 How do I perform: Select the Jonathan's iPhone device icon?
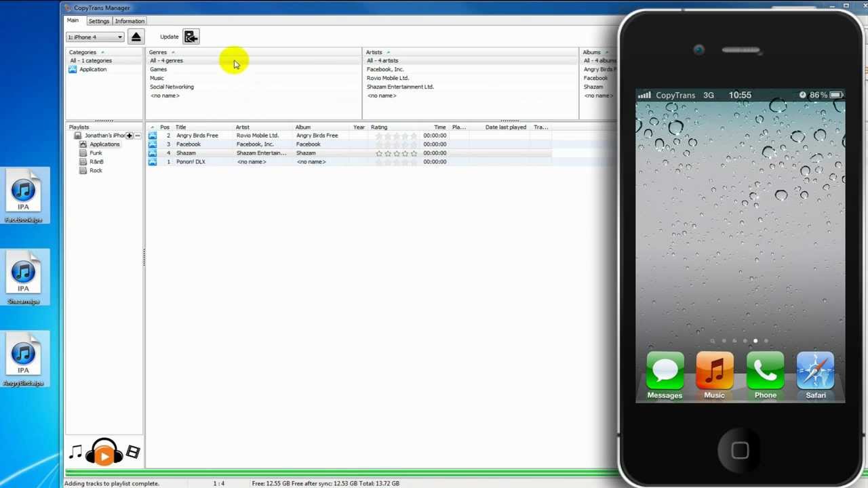[78, 136]
